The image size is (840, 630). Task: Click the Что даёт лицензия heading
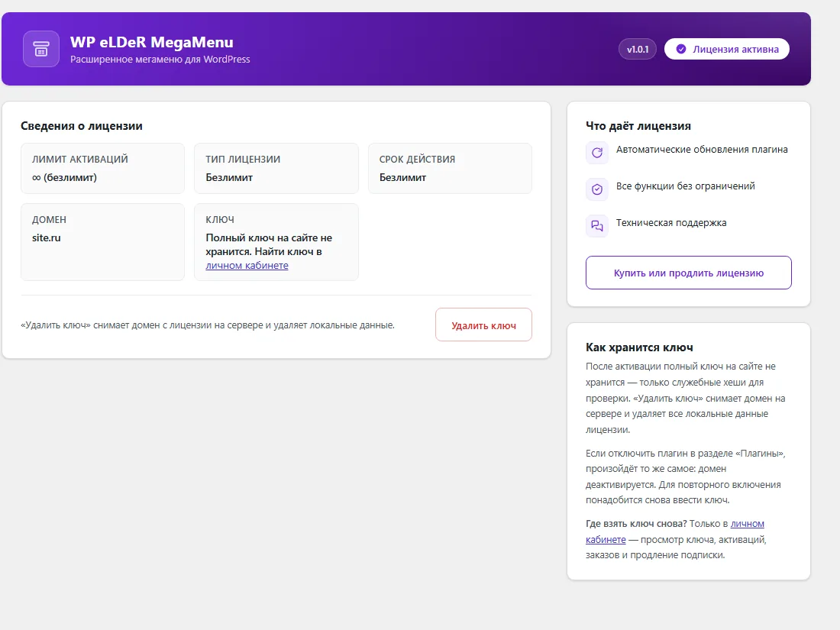pos(638,126)
